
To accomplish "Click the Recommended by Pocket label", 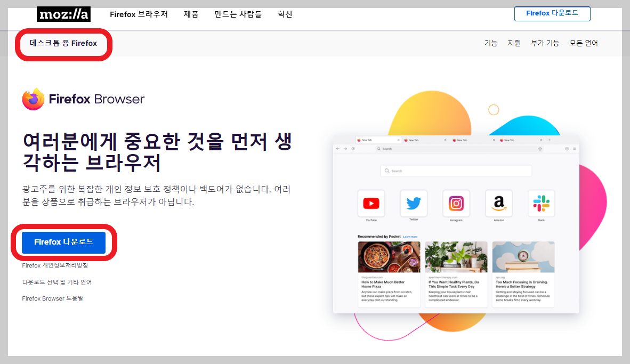I will coord(379,237).
